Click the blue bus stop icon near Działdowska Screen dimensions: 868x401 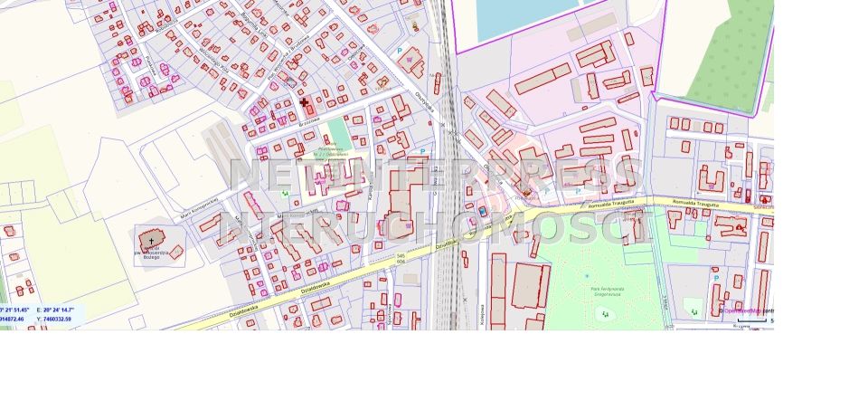[x=483, y=211]
